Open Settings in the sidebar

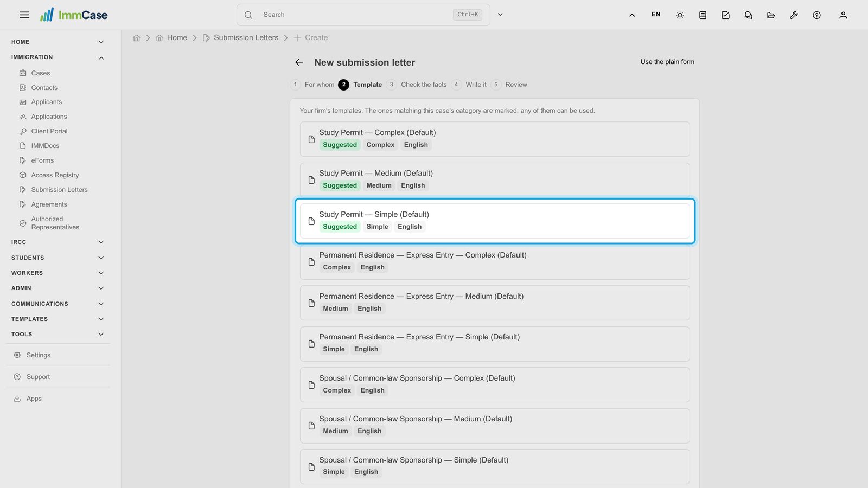(38, 355)
